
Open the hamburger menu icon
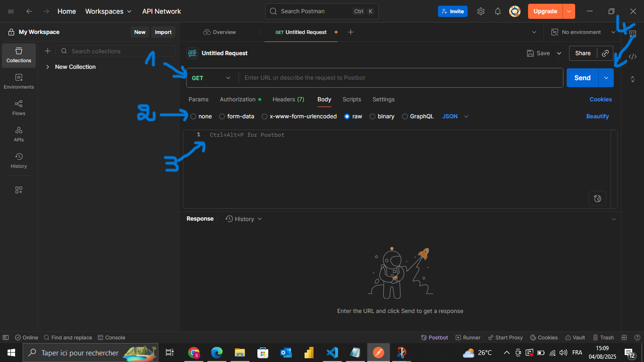(11, 11)
